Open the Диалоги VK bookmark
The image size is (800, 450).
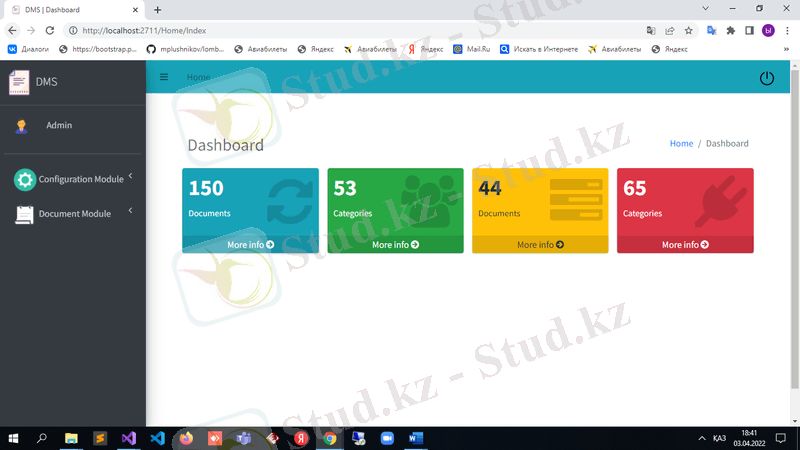click(29, 49)
